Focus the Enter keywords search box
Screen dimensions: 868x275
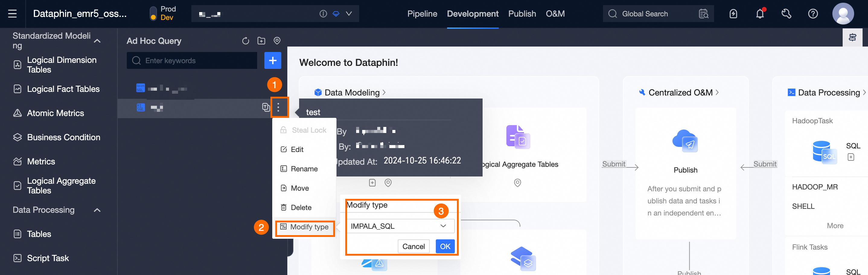pos(192,60)
